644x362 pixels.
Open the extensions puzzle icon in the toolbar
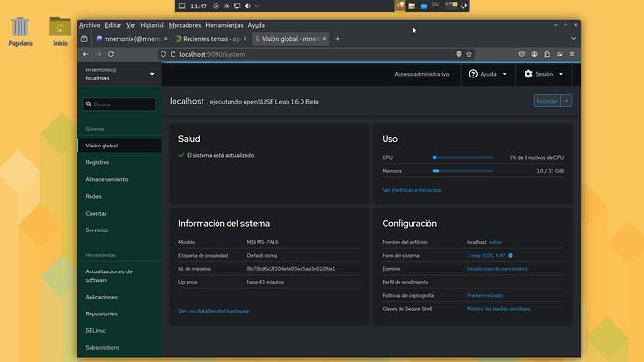pos(547,54)
